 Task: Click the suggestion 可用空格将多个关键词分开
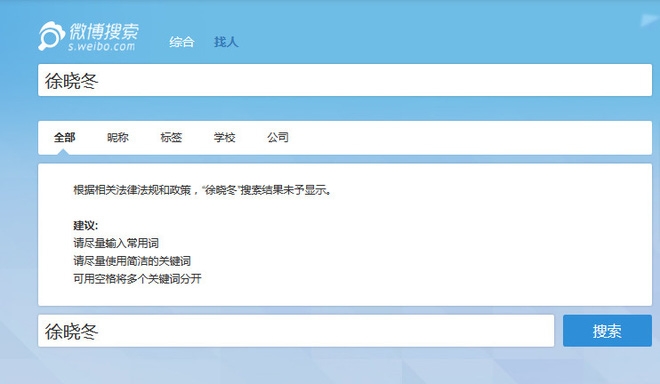click(137, 279)
